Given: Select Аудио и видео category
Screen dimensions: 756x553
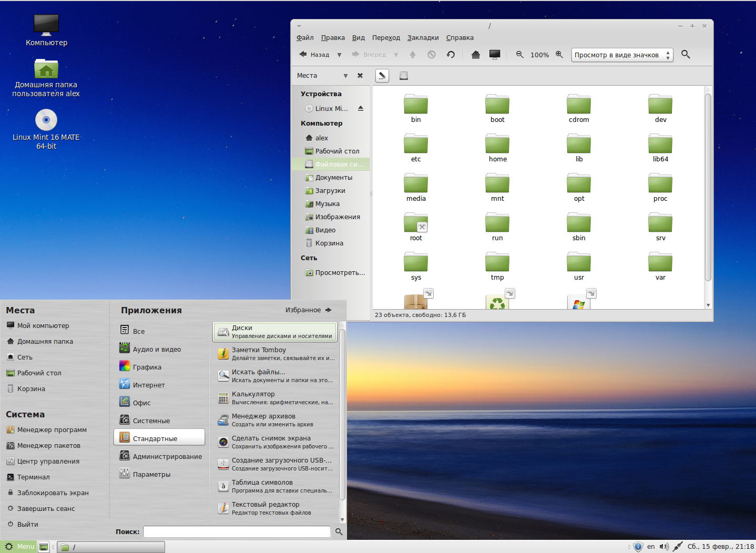Looking at the screenshot, I should 159,349.
